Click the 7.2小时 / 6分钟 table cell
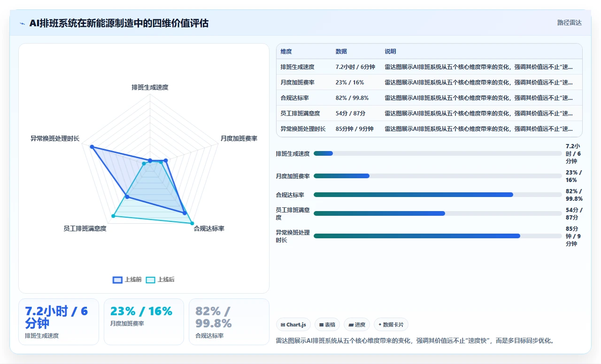 [355, 67]
